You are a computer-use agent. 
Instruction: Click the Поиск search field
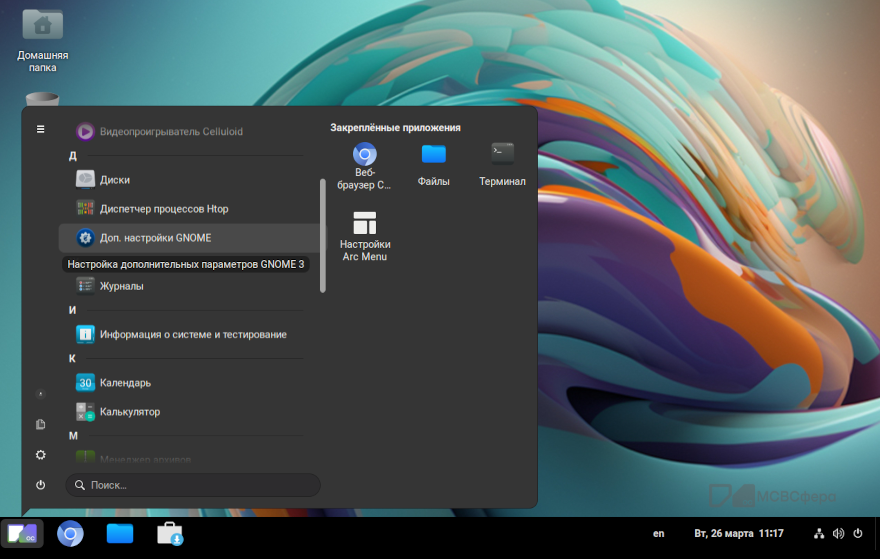pos(193,485)
